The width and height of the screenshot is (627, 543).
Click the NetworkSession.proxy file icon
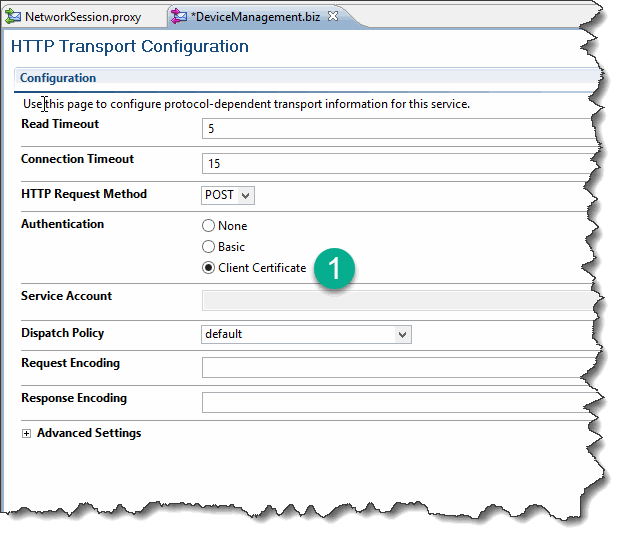[x=12, y=17]
